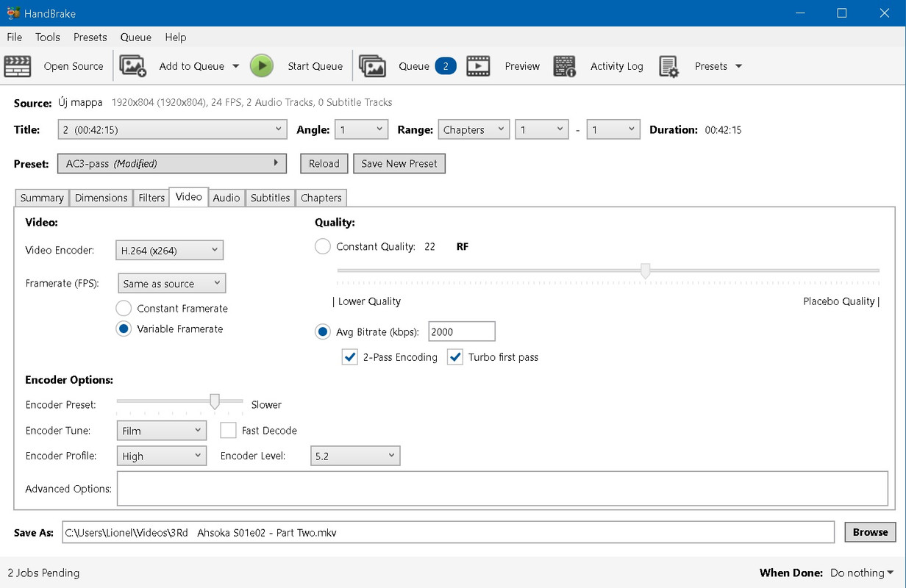Uncheck the 2-Pass Encoding checkbox
This screenshot has height=588, width=906.
coord(350,357)
